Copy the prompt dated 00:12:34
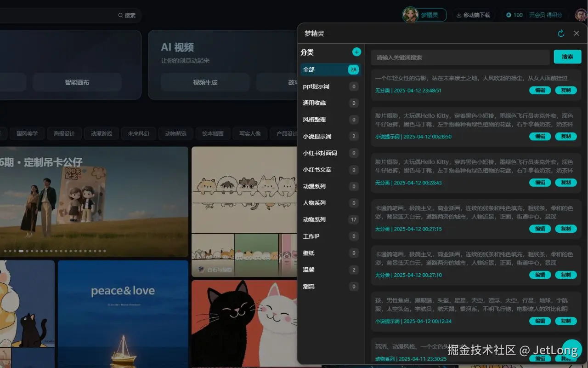 point(566,321)
